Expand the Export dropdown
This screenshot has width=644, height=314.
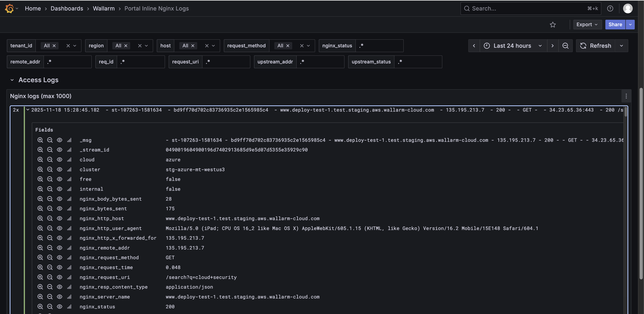587,25
